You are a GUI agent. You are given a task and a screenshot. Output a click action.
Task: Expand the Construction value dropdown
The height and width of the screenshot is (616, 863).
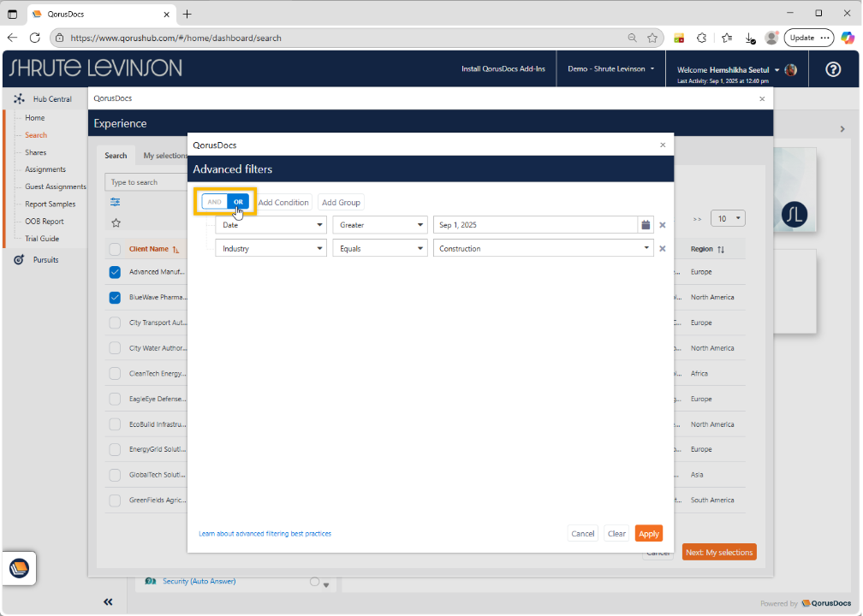tap(647, 249)
